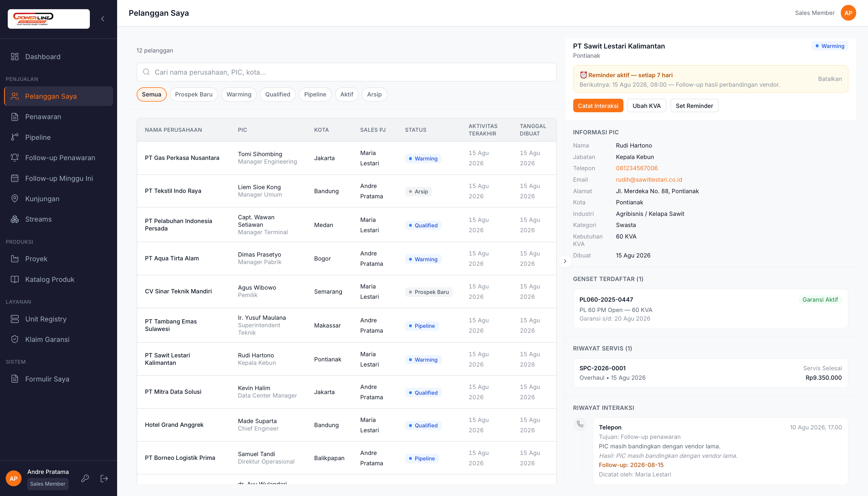
Task: Open service record SPC-2026-0001
Action: 711,373
